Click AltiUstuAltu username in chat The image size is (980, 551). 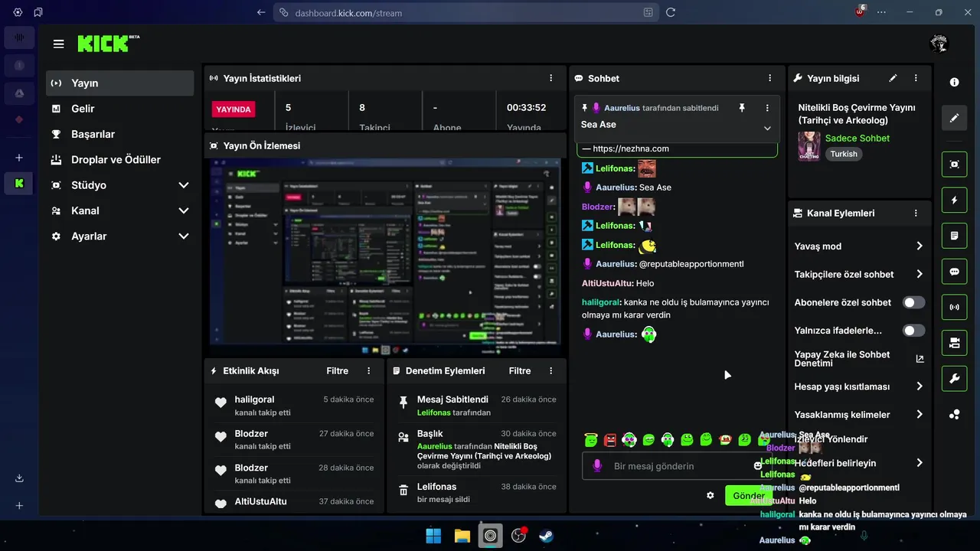(x=607, y=283)
